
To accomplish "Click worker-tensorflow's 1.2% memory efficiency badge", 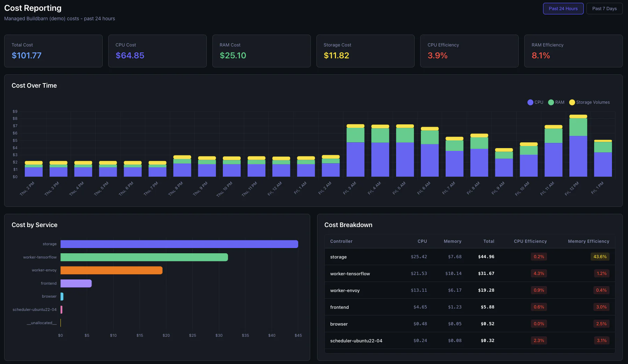I will [x=601, y=274].
